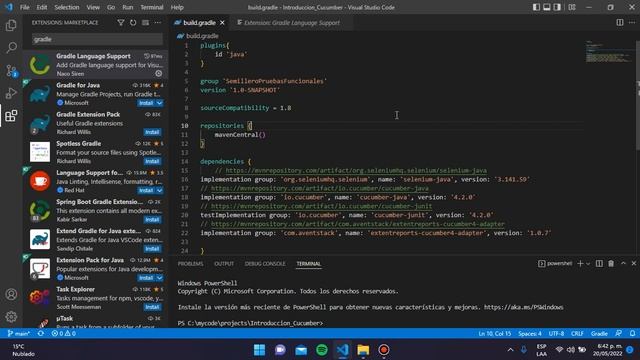Switch to the DEBUG CONSOLE tab
This screenshot has width=640, height=360.
tap(265, 264)
